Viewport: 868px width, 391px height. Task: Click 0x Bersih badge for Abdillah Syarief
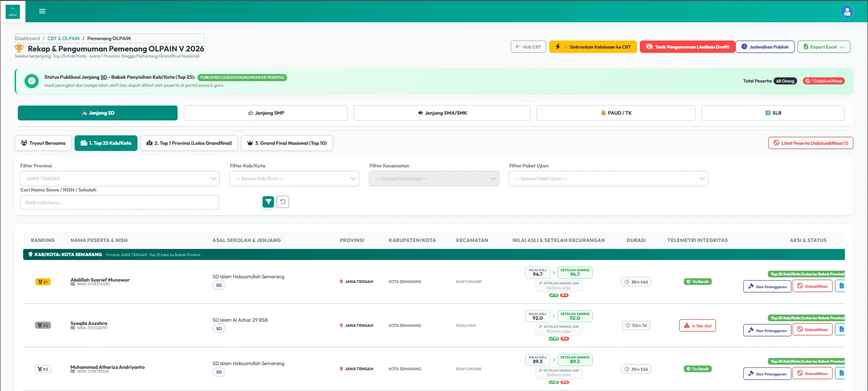(698, 282)
